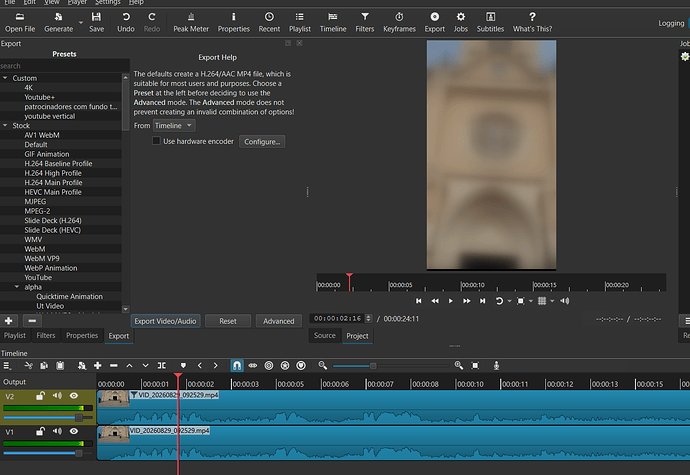Image resolution: width=690 pixels, height=475 pixels.
Task: Click the Export Video/Audio button
Action: pos(165,321)
